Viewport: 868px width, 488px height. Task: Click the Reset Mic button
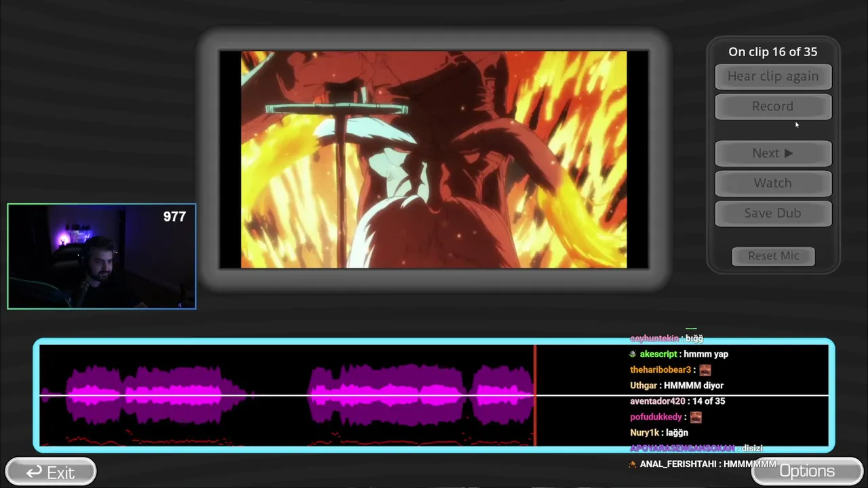[773, 256]
